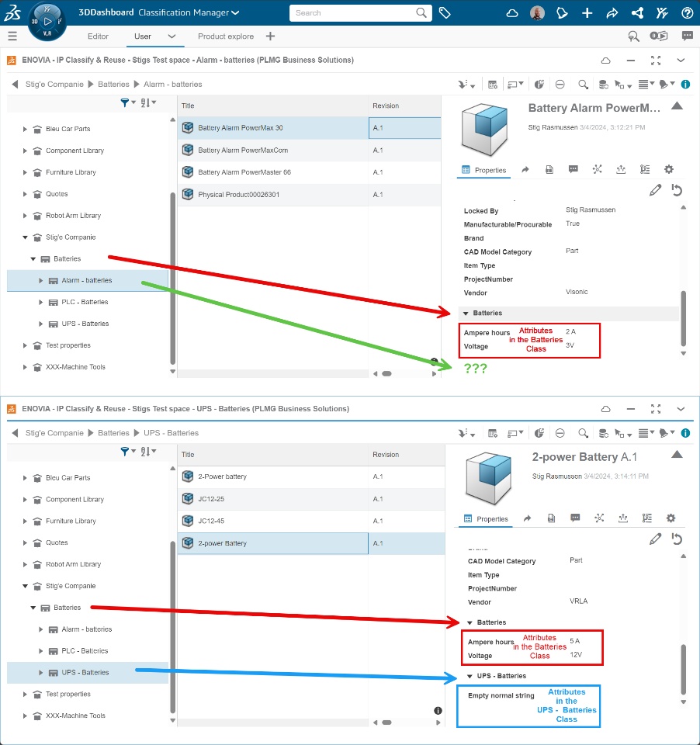Open the user profile avatar
The width and height of the screenshot is (700, 745).
tap(537, 13)
